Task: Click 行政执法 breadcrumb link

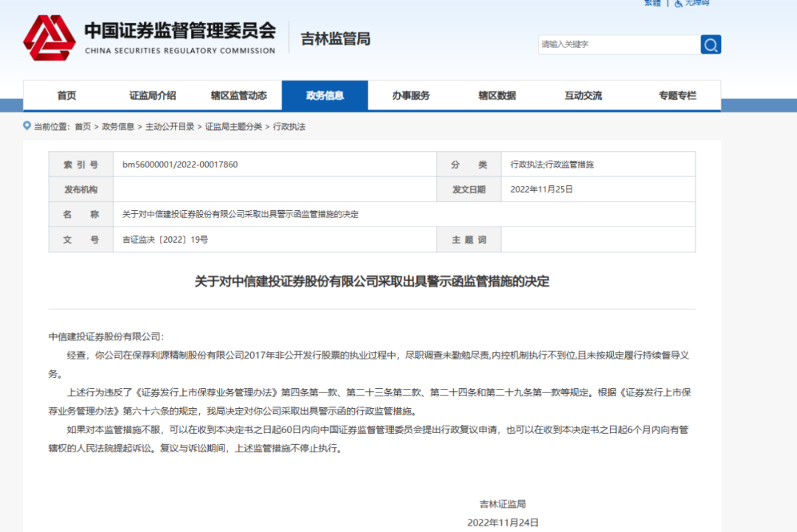Action: click(289, 127)
